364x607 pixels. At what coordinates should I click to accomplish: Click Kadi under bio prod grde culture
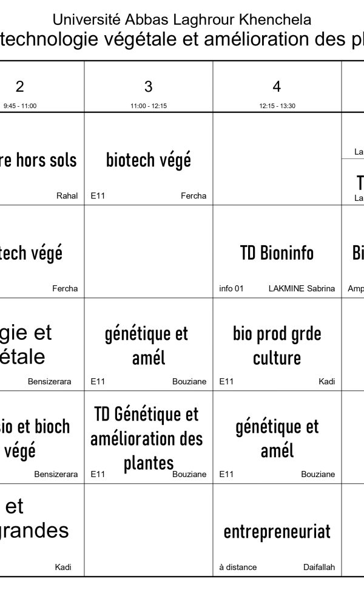[326, 381]
